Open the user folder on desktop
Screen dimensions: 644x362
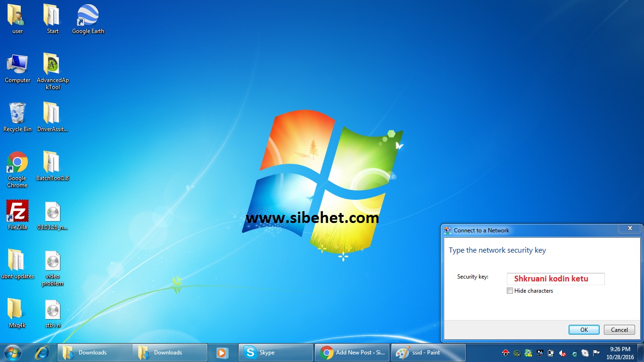coord(17,19)
